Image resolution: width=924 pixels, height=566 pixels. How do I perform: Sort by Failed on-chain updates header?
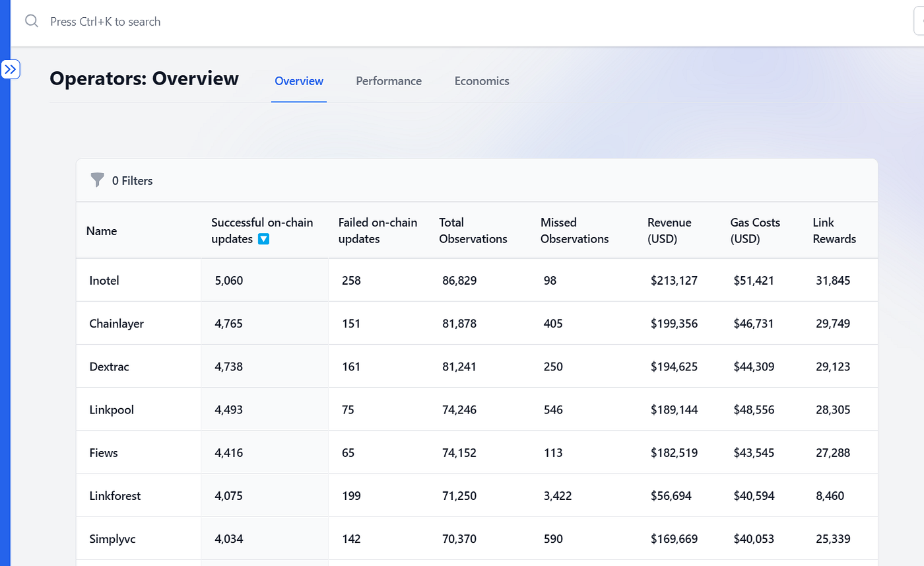coord(378,230)
